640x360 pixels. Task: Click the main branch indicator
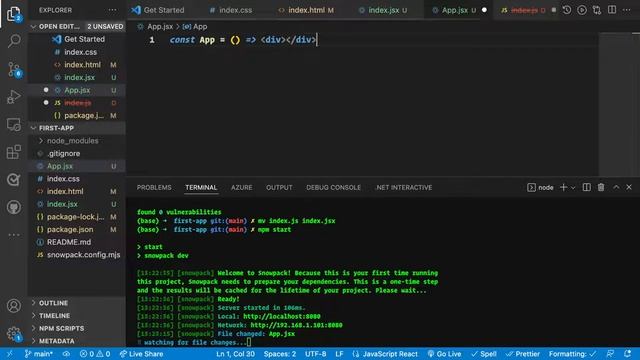(38, 354)
